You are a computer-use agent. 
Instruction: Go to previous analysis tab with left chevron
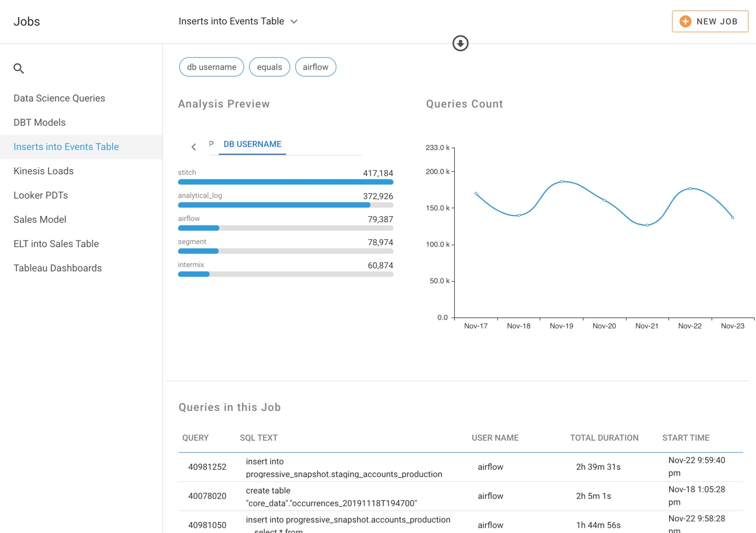pos(194,147)
